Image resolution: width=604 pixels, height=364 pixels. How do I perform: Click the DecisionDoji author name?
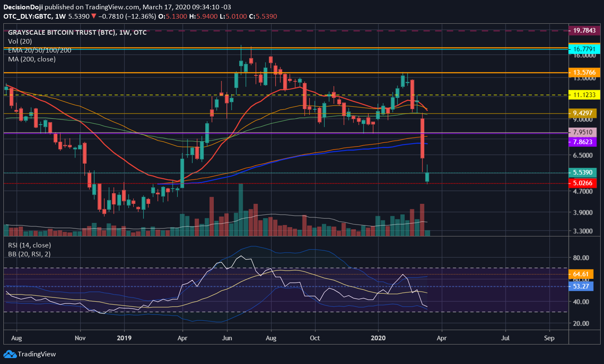23,7
